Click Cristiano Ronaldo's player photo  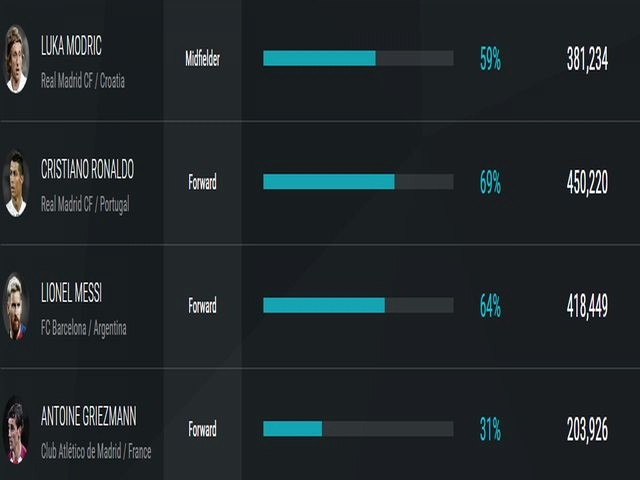[16, 183]
